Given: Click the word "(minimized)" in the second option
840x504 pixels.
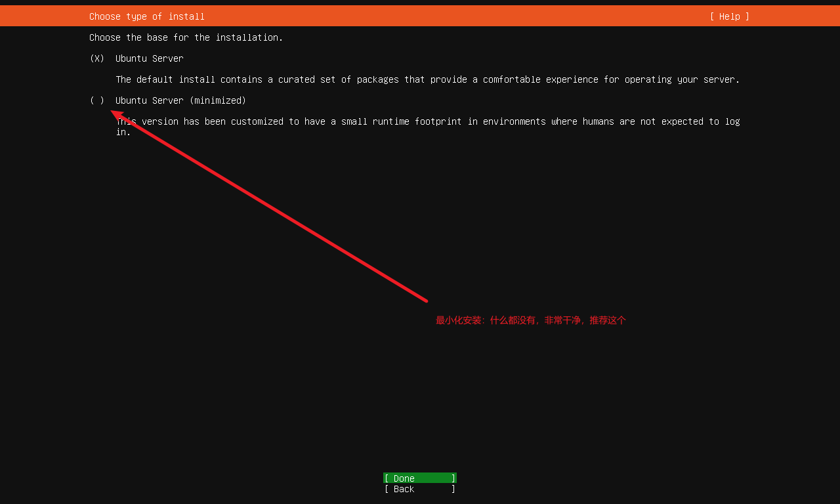Looking at the screenshot, I should click(217, 100).
